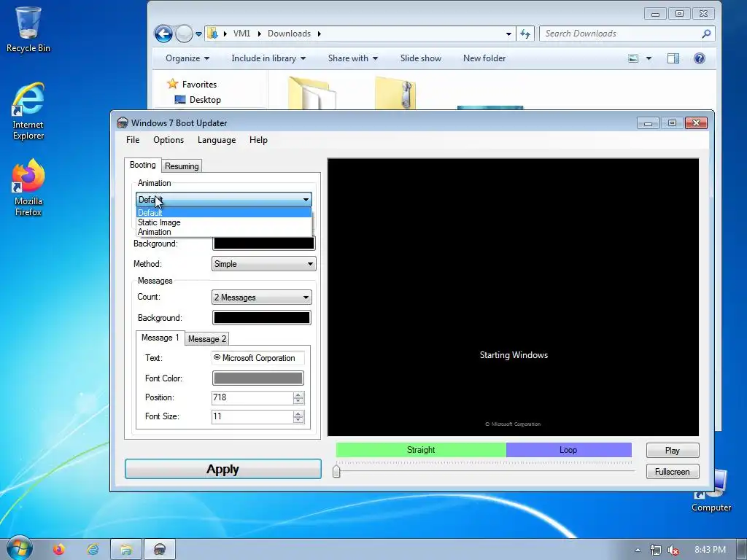The width and height of the screenshot is (747, 560).
Task: Switch to the Booting tab
Action: pyautogui.click(x=142, y=165)
